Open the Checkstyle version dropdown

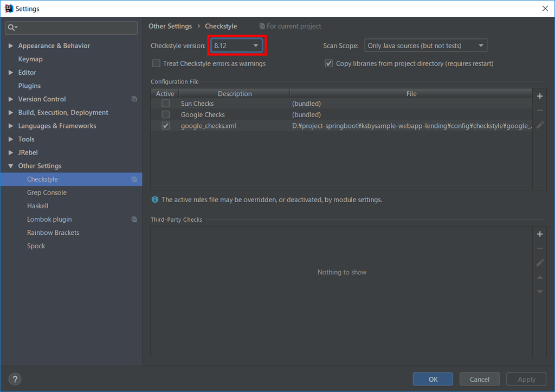[x=236, y=46]
